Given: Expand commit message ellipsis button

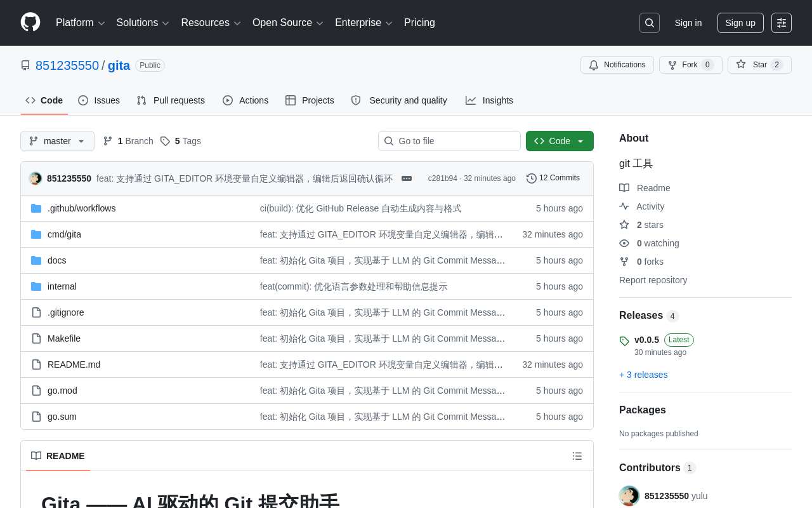Looking at the screenshot, I should pyautogui.click(x=407, y=178).
